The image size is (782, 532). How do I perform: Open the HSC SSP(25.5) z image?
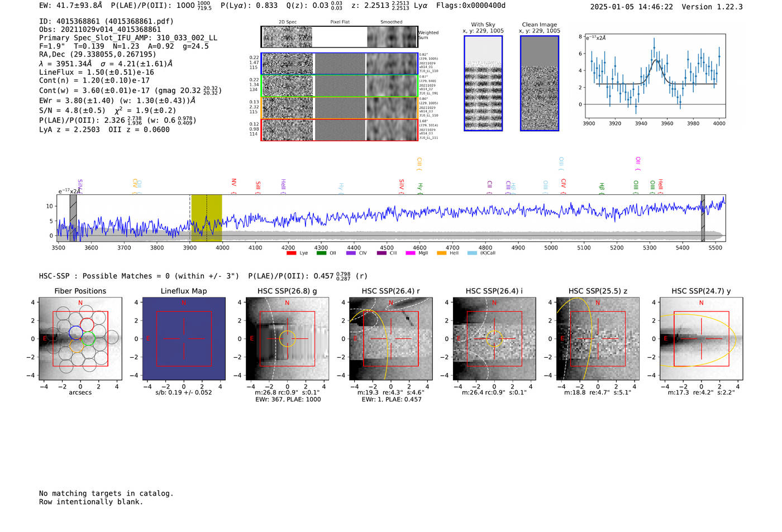pyautogui.click(x=598, y=338)
